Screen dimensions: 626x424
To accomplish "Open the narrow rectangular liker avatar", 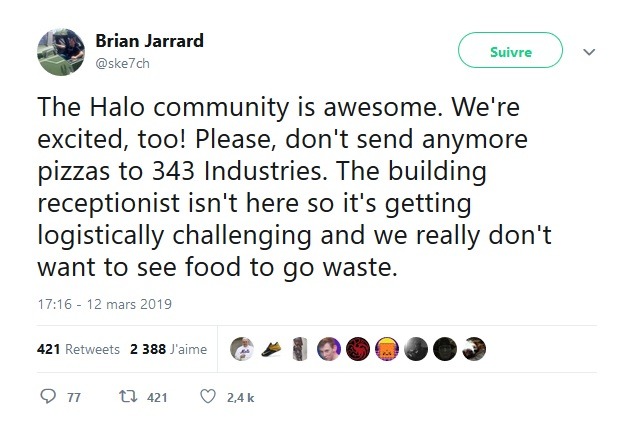I will [300, 349].
